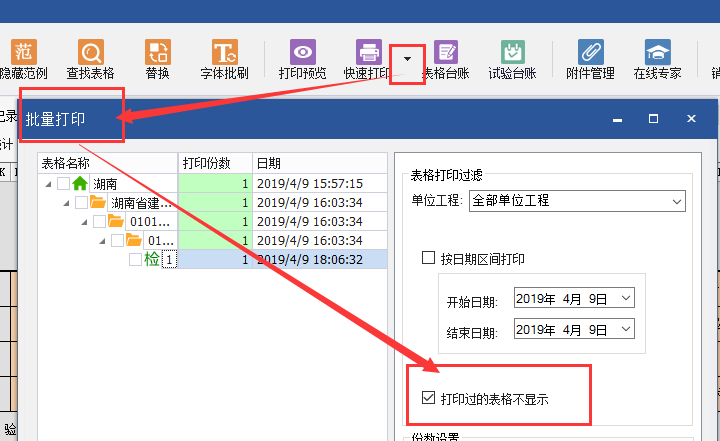The width and height of the screenshot is (720, 441).
Task: Maximize the 批量打印 dialog
Action: pos(653,119)
